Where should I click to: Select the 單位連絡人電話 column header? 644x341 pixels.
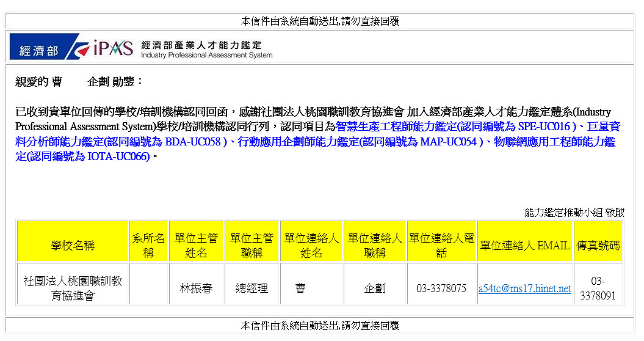(x=441, y=241)
